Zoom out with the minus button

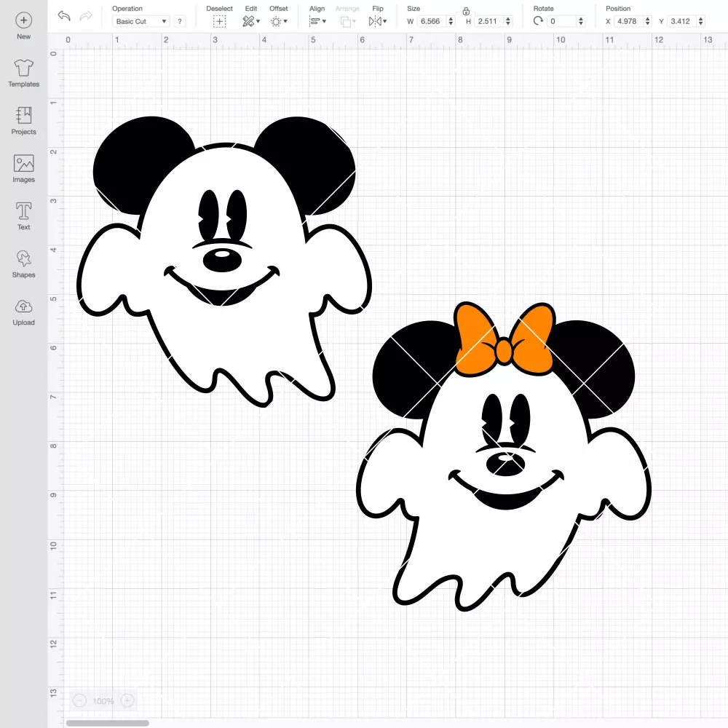(x=80, y=700)
